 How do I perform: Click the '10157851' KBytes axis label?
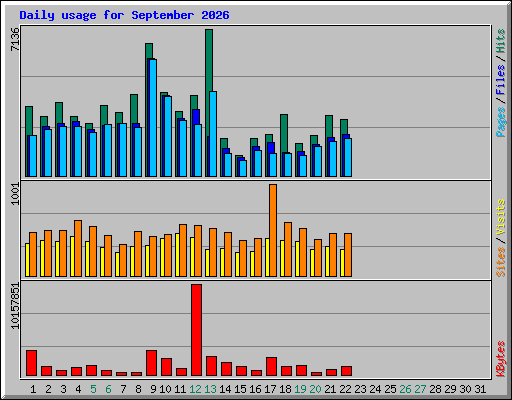click(15, 305)
